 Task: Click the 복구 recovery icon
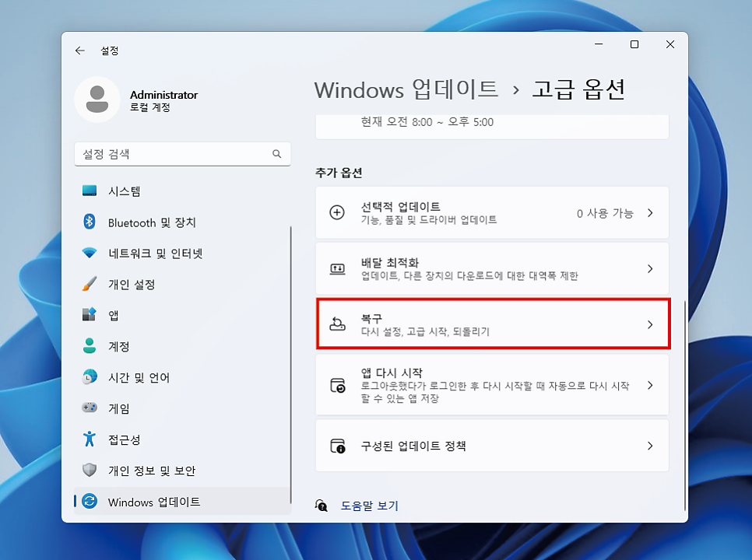[337, 324]
